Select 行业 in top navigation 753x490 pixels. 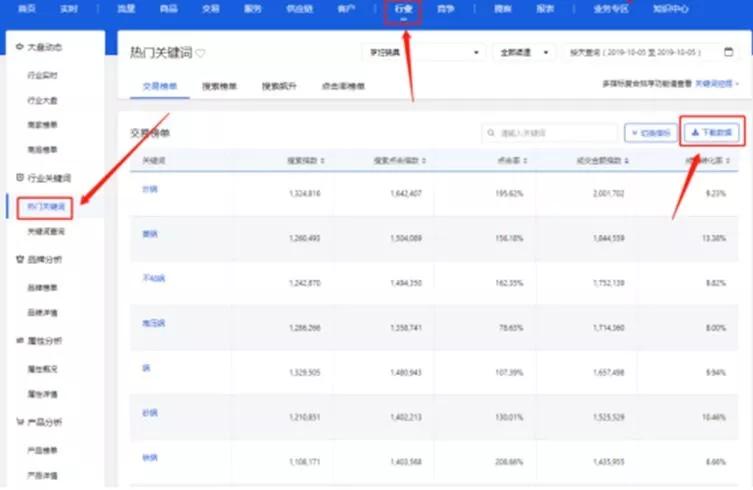point(403,9)
